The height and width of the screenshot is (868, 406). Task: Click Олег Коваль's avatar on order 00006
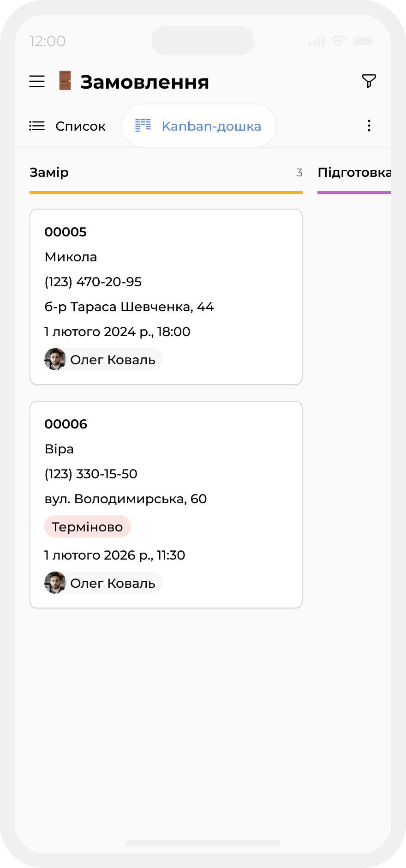point(54,583)
